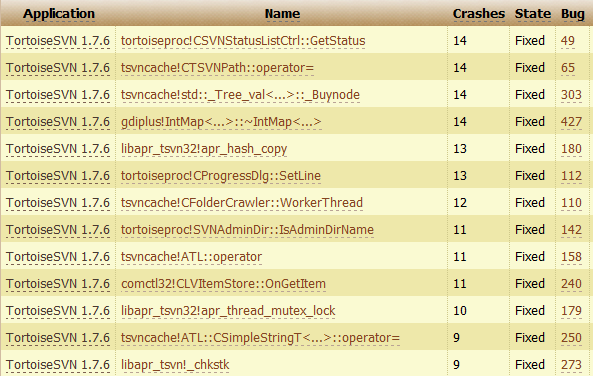Open tortoiseproc!CProgressDlg::SetLine crash entry
This screenshot has height=376, width=593.
click(x=221, y=176)
